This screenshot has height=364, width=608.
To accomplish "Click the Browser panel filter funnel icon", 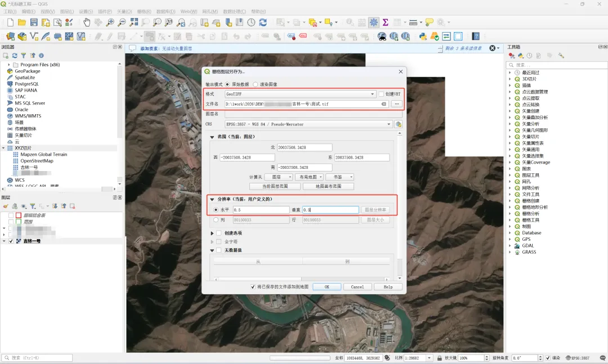I will (x=23, y=56).
